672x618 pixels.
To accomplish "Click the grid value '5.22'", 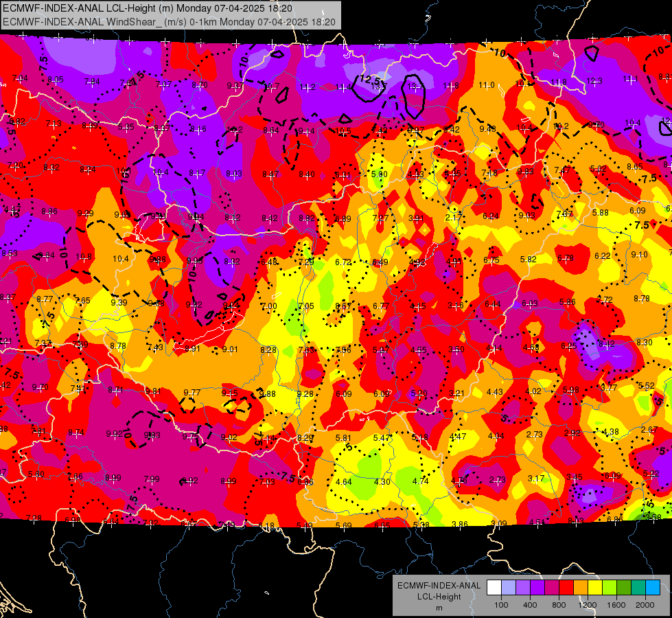I will tap(651, 474).
